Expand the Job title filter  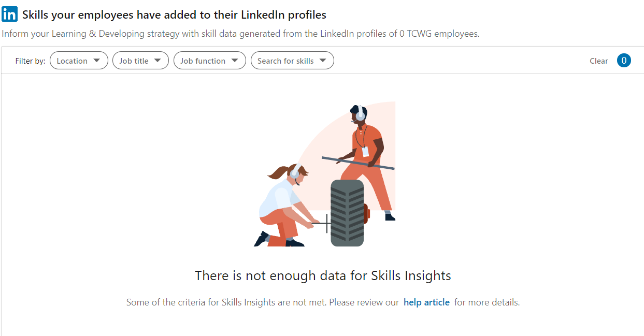(x=140, y=61)
